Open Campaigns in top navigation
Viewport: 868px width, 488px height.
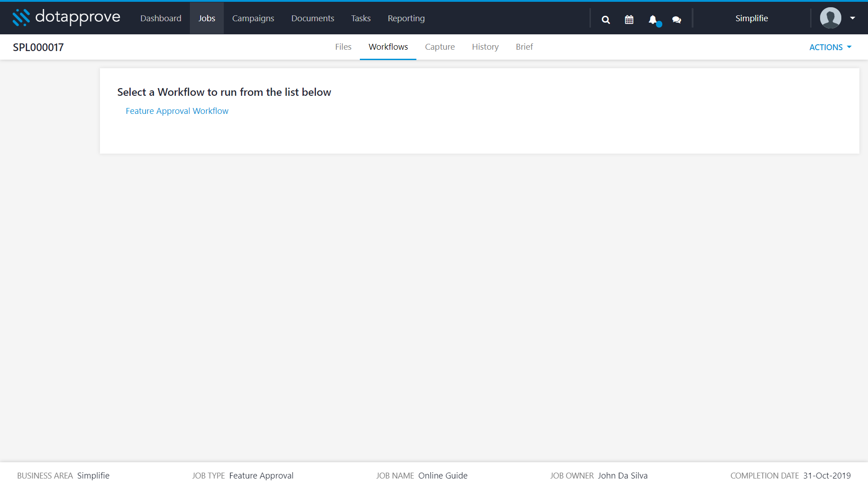[253, 18]
